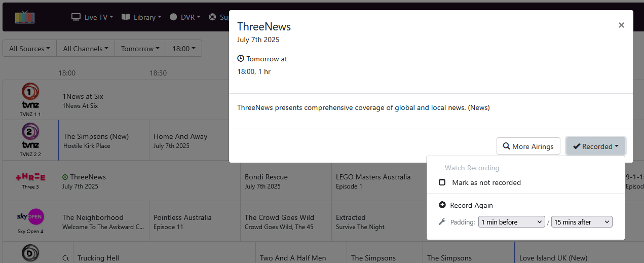
Task: Click the padding wrench icon
Action: [442, 222]
